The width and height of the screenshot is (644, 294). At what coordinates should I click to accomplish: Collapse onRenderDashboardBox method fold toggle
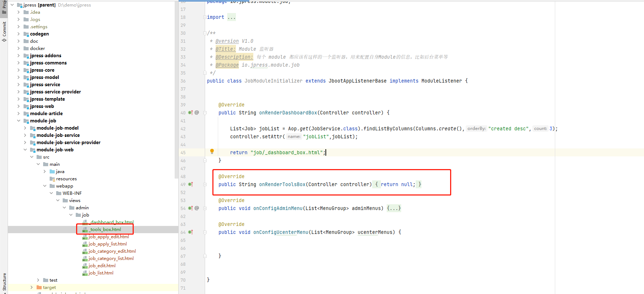[205, 113]
